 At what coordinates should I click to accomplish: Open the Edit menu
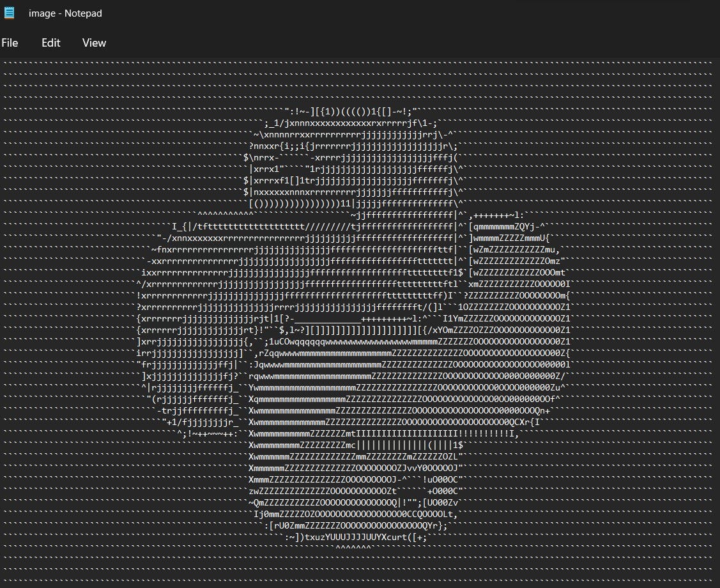pyautogui.click(x=50, y=43)
